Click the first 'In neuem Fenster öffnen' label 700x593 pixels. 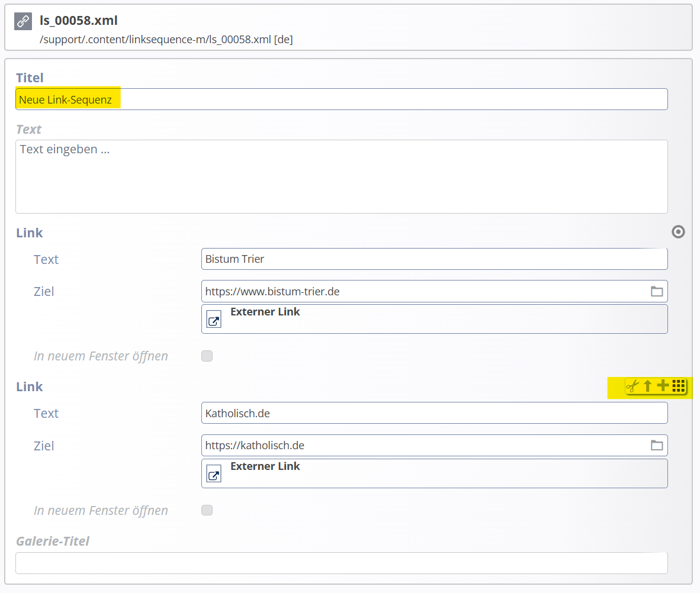(x=101, y=356)
